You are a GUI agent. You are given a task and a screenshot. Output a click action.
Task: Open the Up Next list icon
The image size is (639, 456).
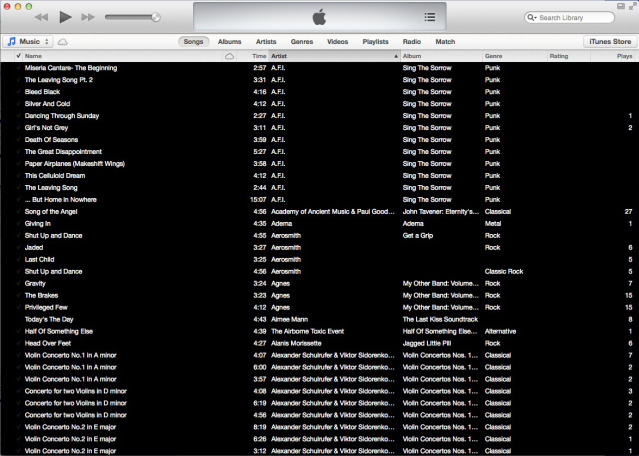click(430, 17)
